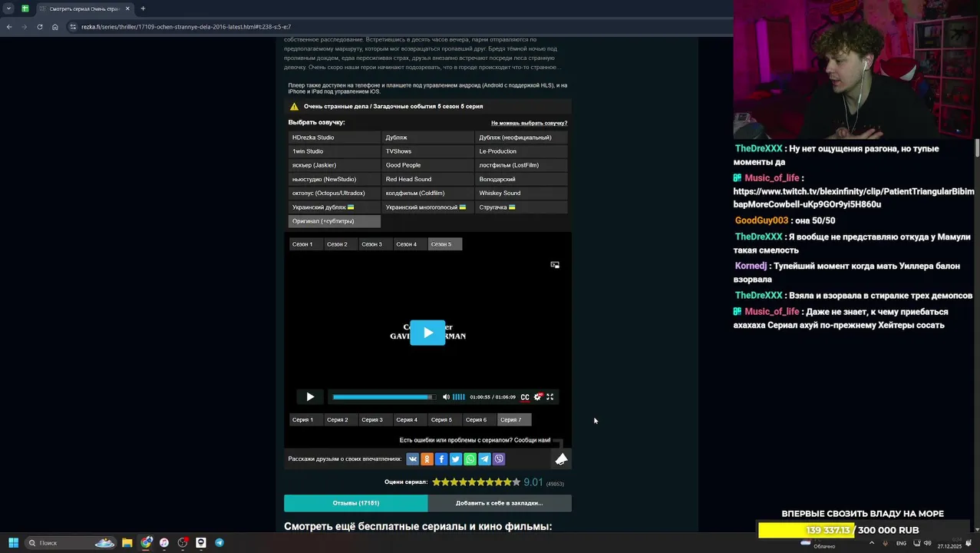Switch the ENG input language
This screenshot has width=980, height=553.
point(901,543)
